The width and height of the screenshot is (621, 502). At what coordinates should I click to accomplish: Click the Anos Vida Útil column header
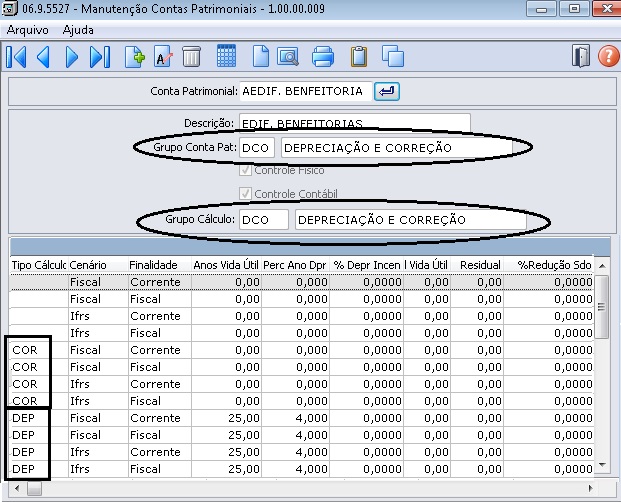(x=226, y=265)
